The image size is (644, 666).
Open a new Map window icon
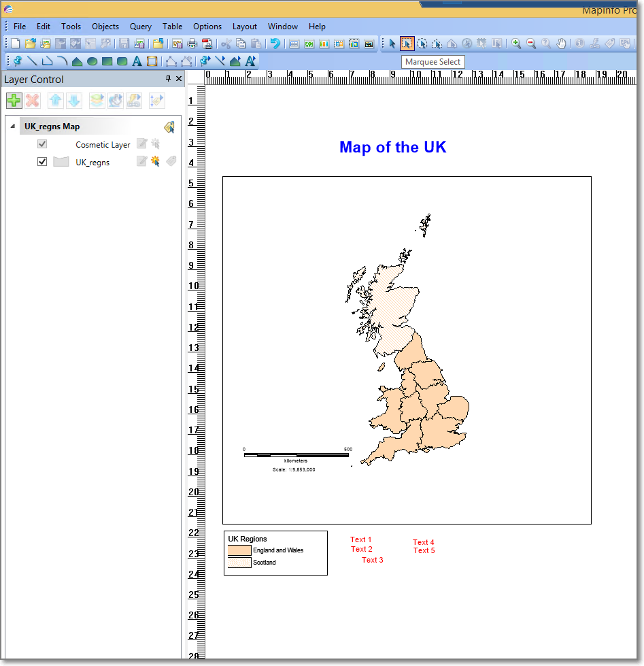[x=309, y=44]
